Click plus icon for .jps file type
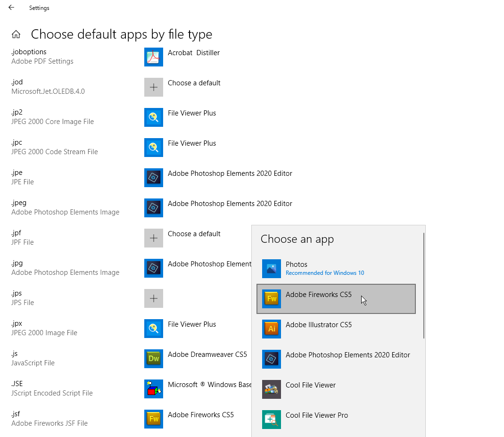The height and width of the screenshot is (437, 504). tap(154, 298)
